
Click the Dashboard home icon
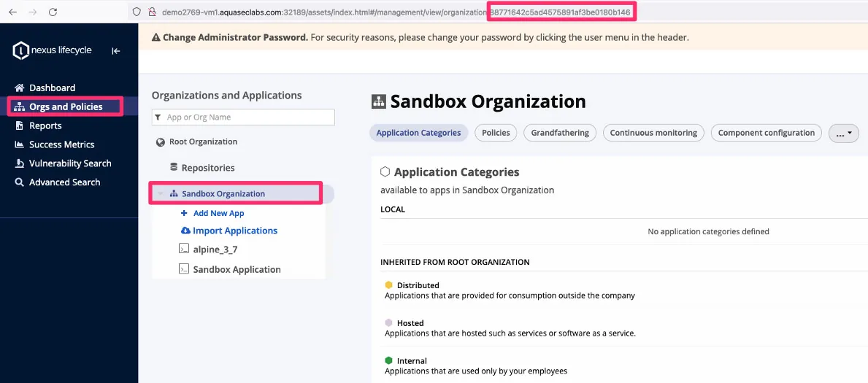click(x=20, y=88)
